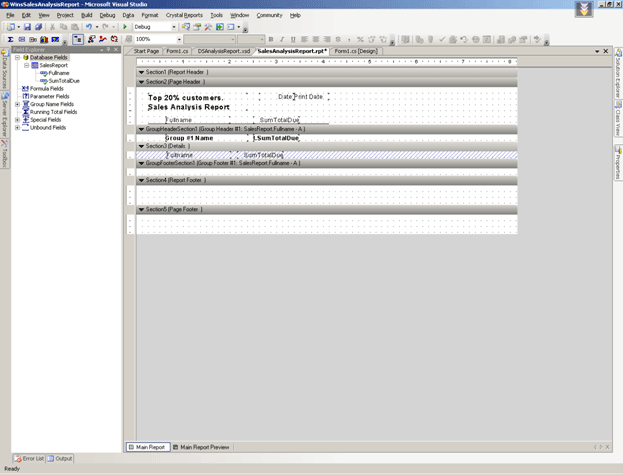Screen dimensions: 623x475
Task: Switch to the Form1.cs tab
Action: coord(177,51)
